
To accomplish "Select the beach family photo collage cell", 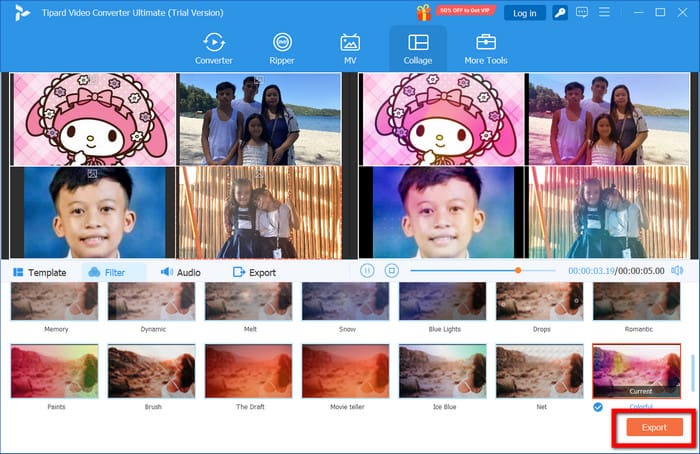I will click(x=260, y=120).
